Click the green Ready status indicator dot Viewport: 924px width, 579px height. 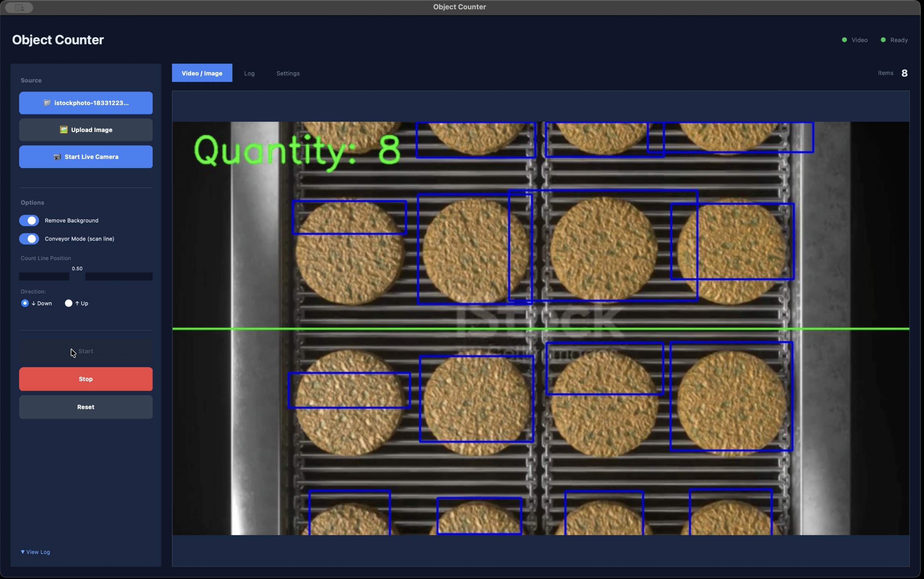click(x=883, y=40)
